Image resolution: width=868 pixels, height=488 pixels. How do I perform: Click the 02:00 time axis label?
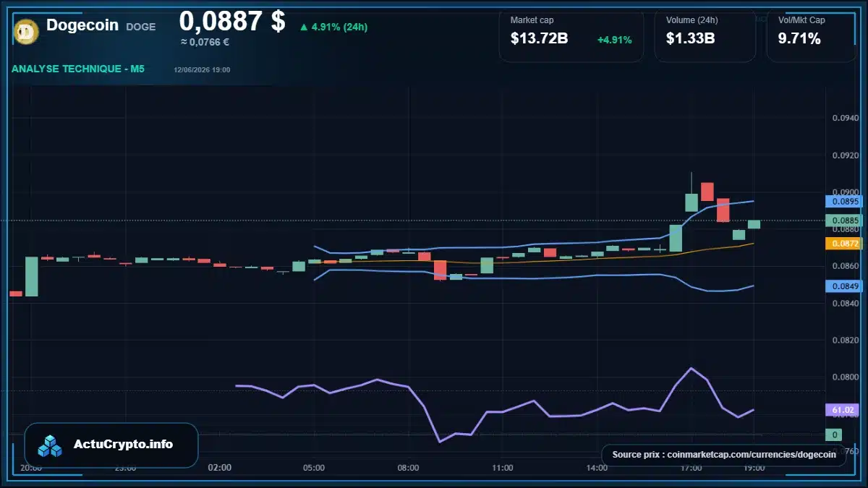click(219, 468)
